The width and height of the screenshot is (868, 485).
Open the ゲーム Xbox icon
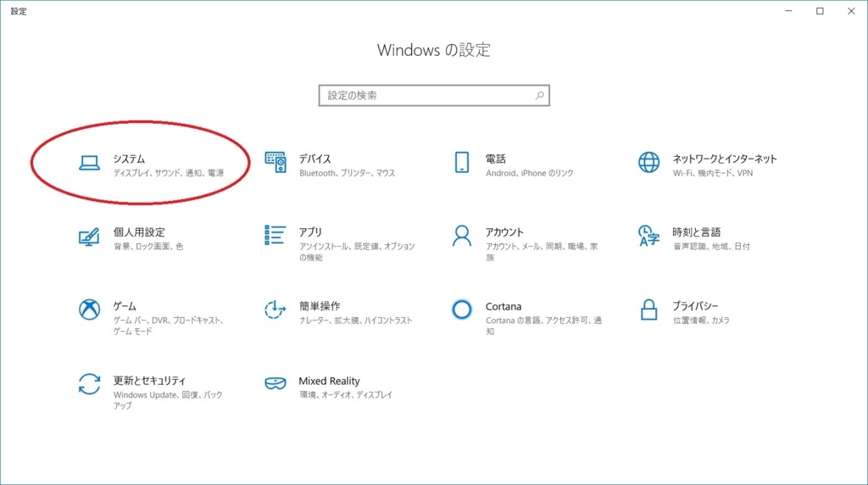[89, 309]
